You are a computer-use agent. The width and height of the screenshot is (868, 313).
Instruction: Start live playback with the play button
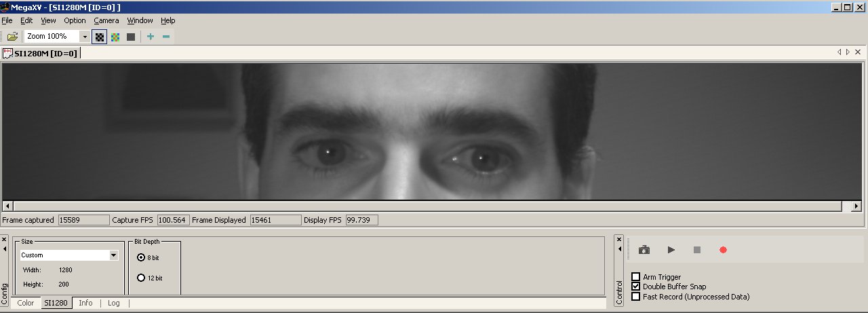(671, 250)
